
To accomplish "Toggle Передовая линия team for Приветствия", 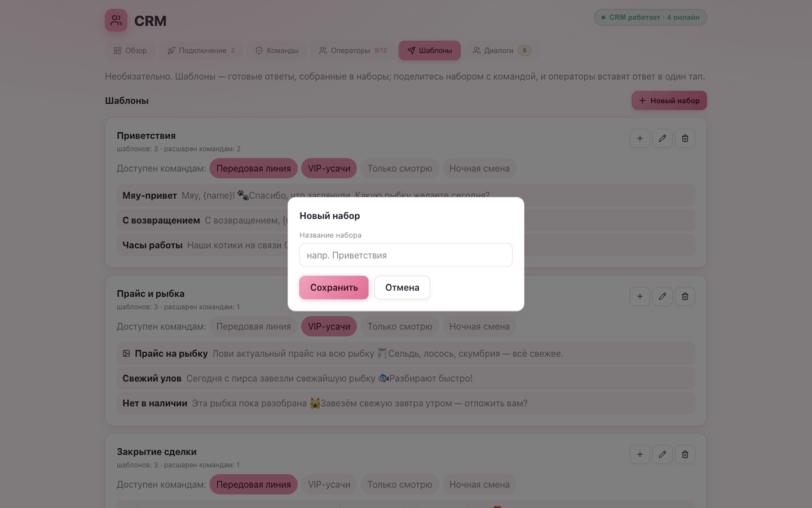I will pos(254,168).
